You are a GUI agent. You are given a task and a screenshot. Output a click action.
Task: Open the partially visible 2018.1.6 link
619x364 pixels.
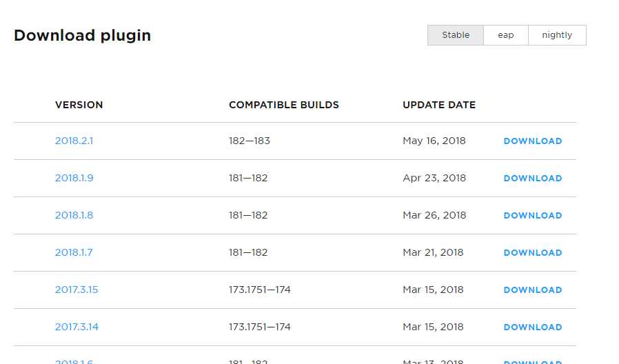coord(74,362)
